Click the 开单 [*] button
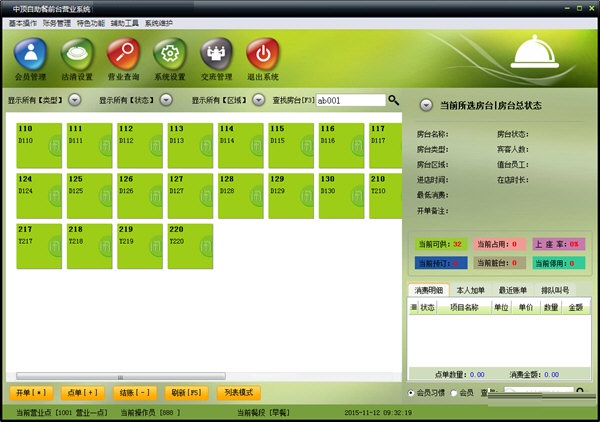 [x=31, y=392]
